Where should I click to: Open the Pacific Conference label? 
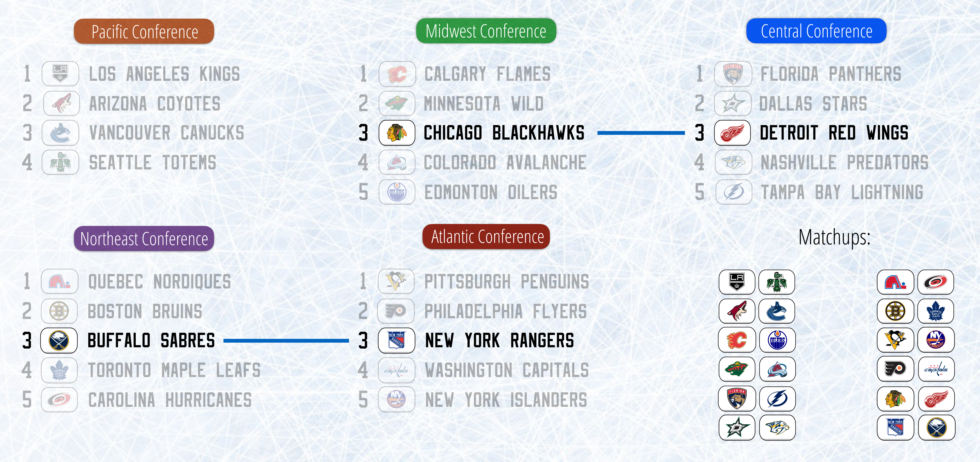[x=144, y=31]
